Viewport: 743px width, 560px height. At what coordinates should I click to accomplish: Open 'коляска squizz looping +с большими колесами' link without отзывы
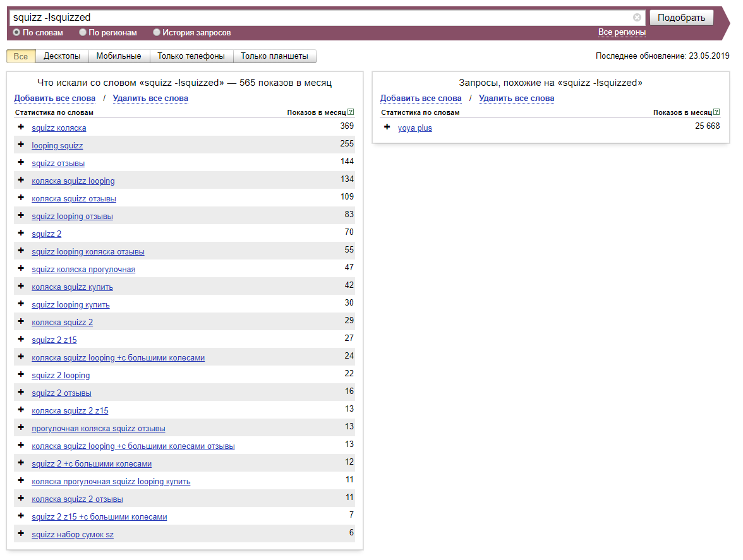click(x=119, y=358)
